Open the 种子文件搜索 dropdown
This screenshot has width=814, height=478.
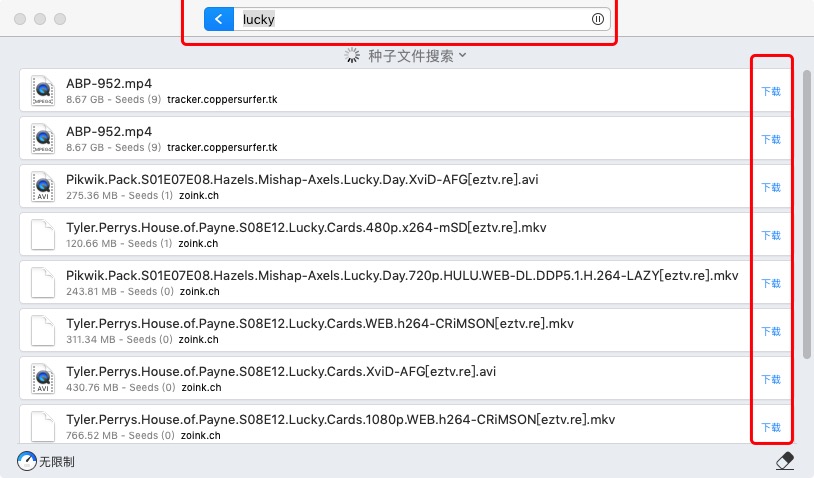(x=417, y=56)
